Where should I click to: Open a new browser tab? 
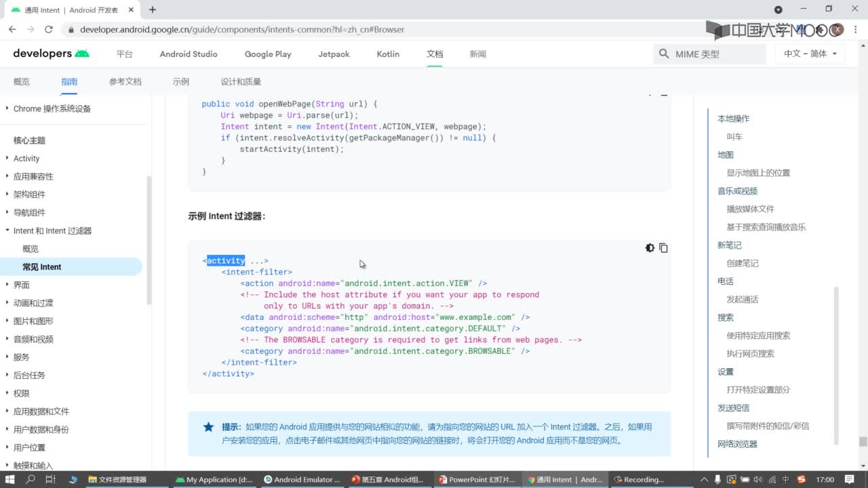coord(153,9)
